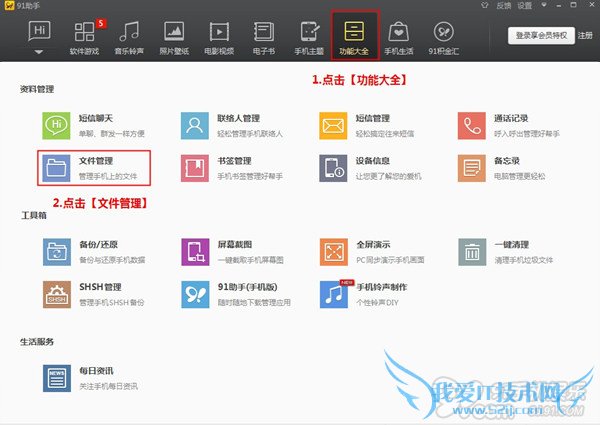Open the Hi chat icon in toolbar
This screenshot has width=600, height=425.
coord(39,31)
